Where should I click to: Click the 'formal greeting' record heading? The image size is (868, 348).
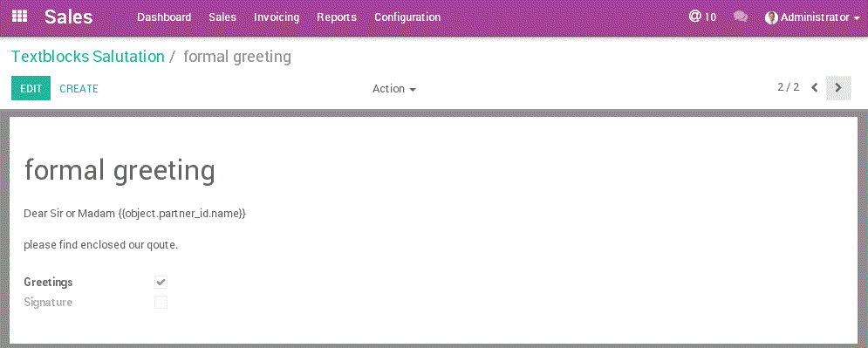[x=120, y=170]
